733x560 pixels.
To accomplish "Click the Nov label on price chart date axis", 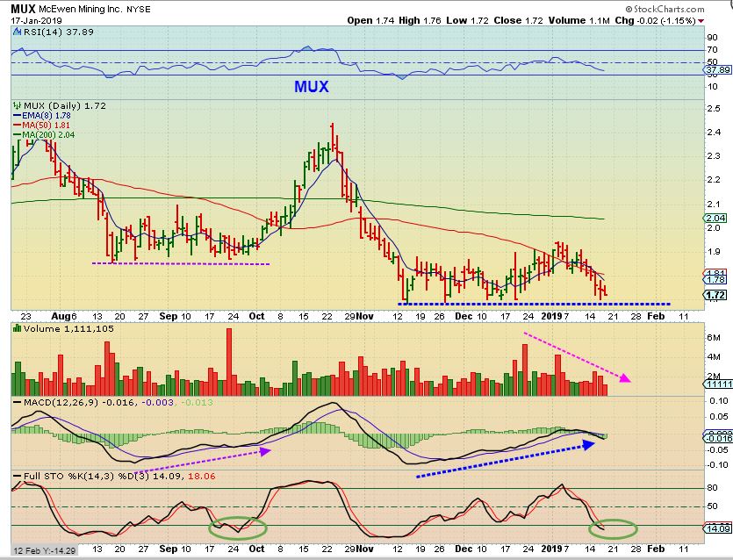I will tap(365, 317).
